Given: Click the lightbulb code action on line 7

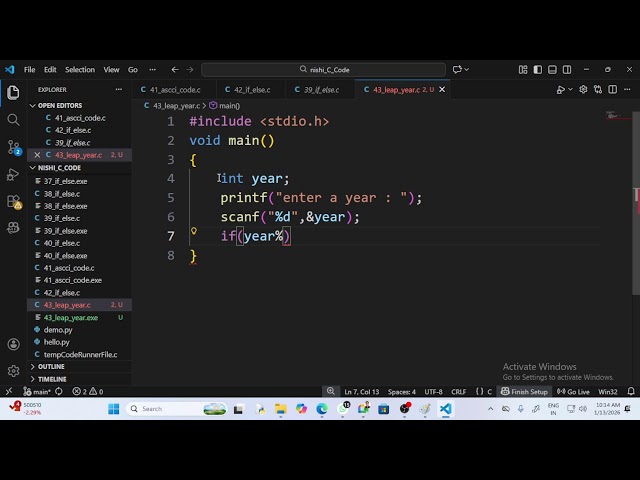Looking at the screenshot, I should 194,231.
